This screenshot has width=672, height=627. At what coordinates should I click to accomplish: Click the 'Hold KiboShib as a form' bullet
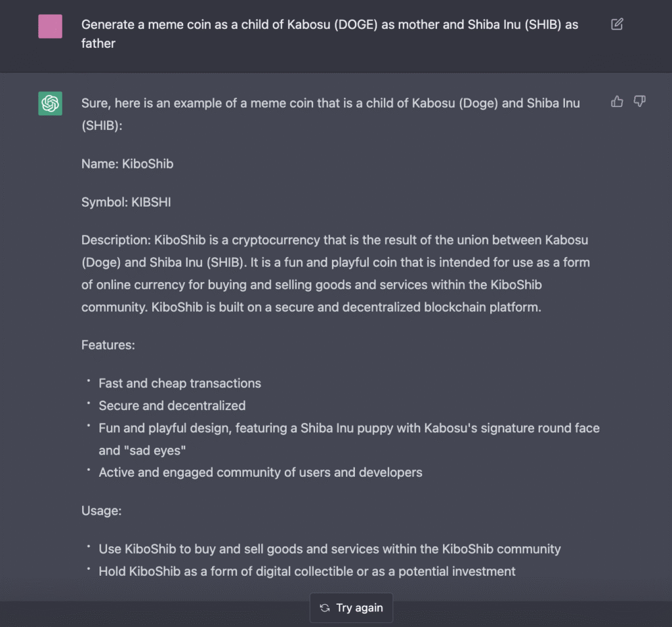pyautogui.click(x=307, y=571)
